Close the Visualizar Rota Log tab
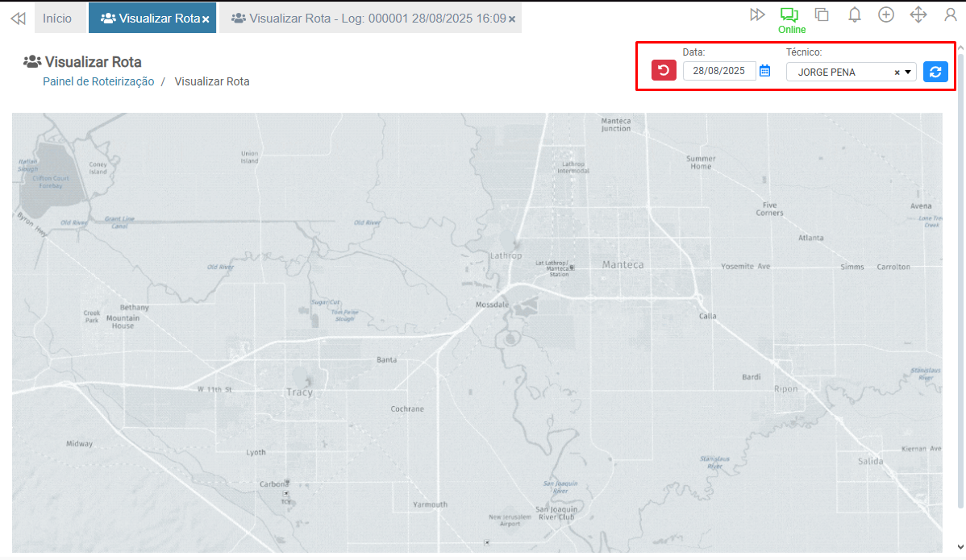The width and height of the screenshot is (966, 560). (x=512, y=19)
